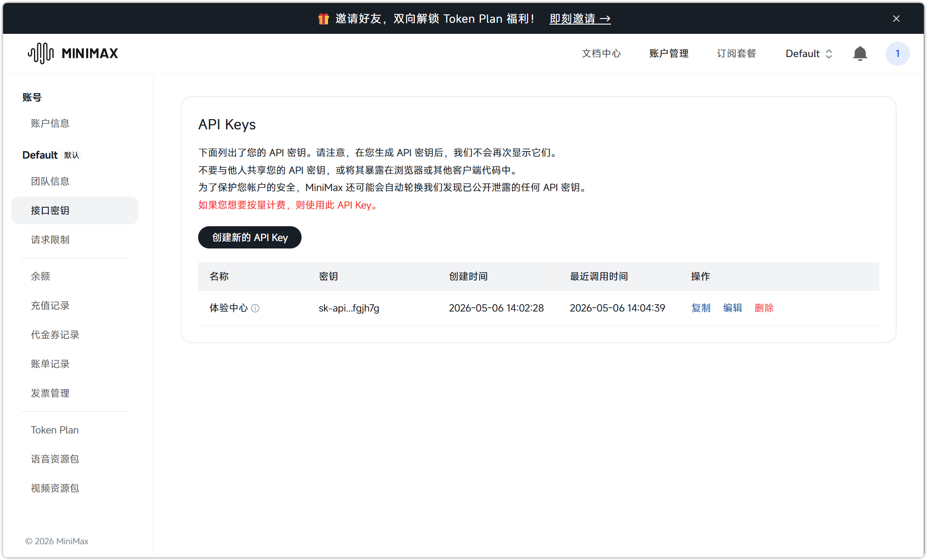This screenshot has height=560, width=927.
Task: Open Token Plan in the sidebar
Action: pos(55,430)
